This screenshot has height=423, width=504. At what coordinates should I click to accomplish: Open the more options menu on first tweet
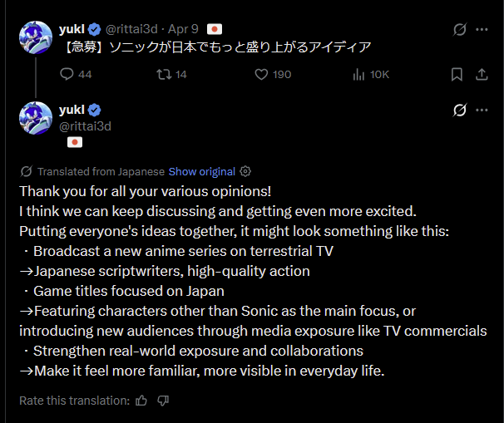click(x=482, y=29)
